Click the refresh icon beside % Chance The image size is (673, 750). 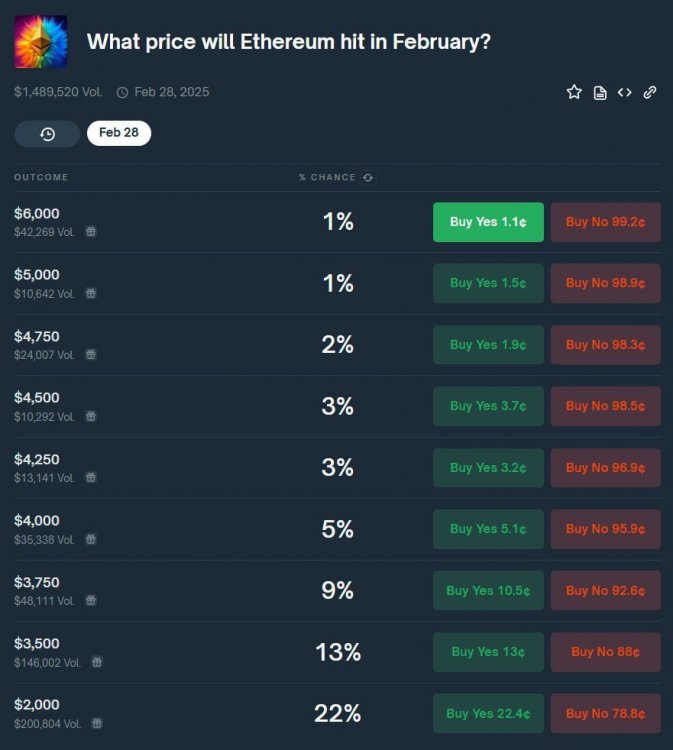pyautogui.click(x=368, y=178)
